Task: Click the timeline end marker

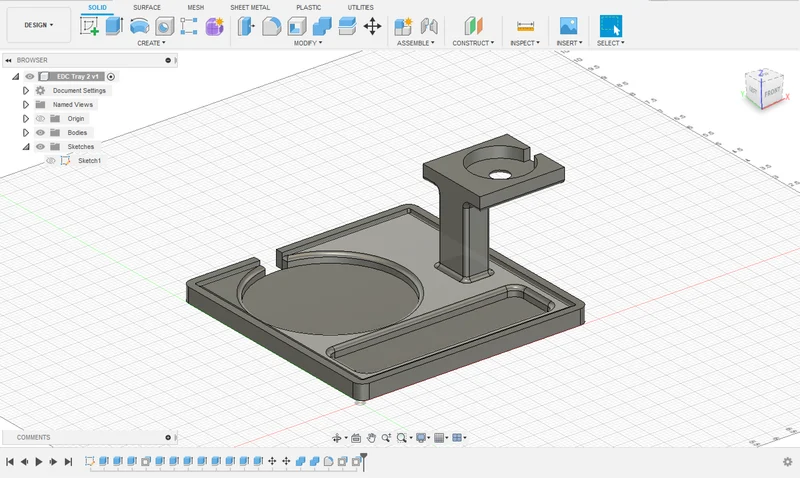Action: (363, 461)
